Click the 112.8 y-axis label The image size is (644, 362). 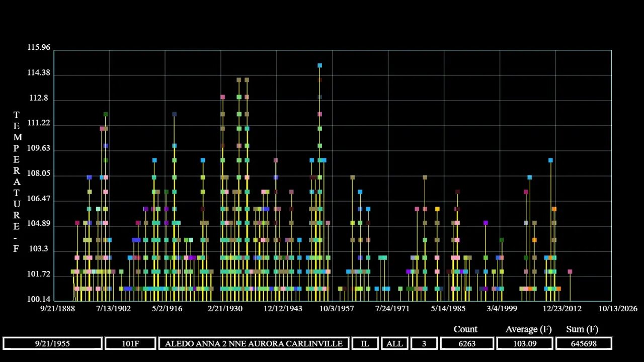[x=39, y=98]
